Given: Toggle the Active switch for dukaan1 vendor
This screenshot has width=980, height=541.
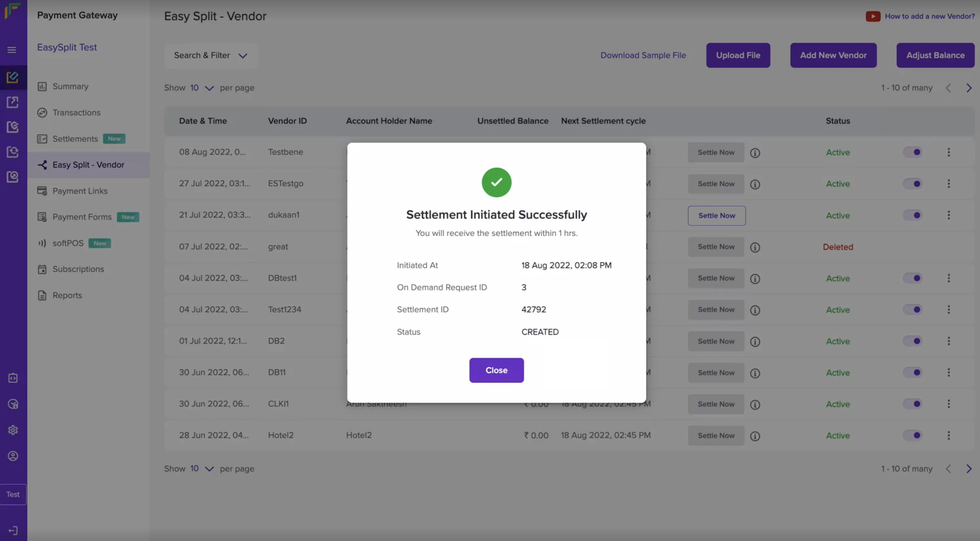Looking at the screenshot, I should click(912, 215).
